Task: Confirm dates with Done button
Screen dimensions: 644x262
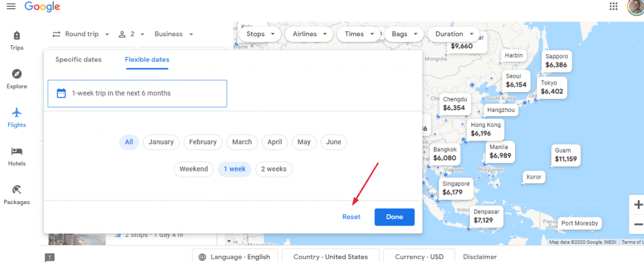Action: tap(394, 217)
